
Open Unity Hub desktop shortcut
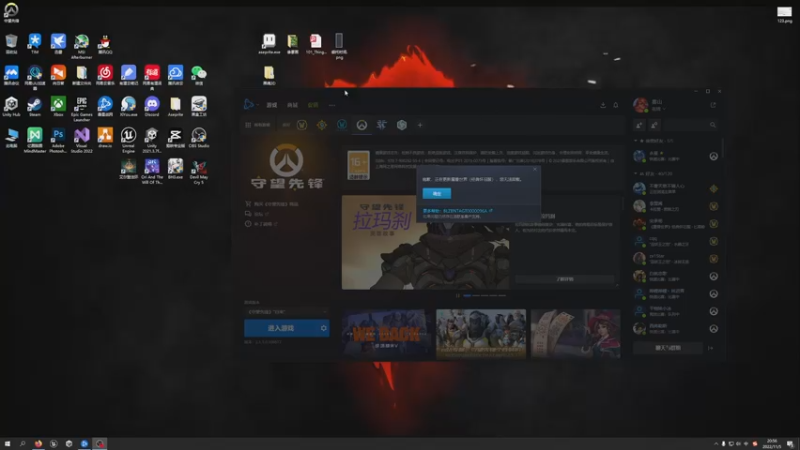click(x=11, y=107)
